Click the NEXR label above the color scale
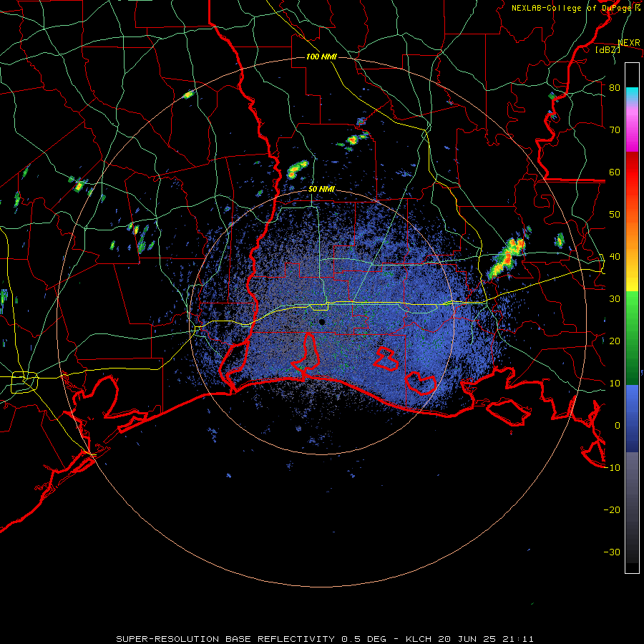Image resolution: width=644 pixels, height=644 pixels. (x=629, y=43)
